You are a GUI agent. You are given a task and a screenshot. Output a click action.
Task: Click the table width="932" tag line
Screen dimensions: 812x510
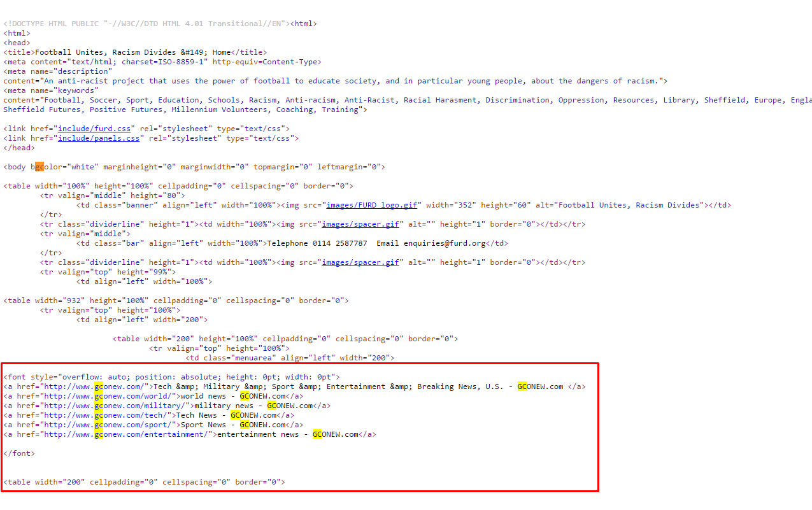(176, 301)
